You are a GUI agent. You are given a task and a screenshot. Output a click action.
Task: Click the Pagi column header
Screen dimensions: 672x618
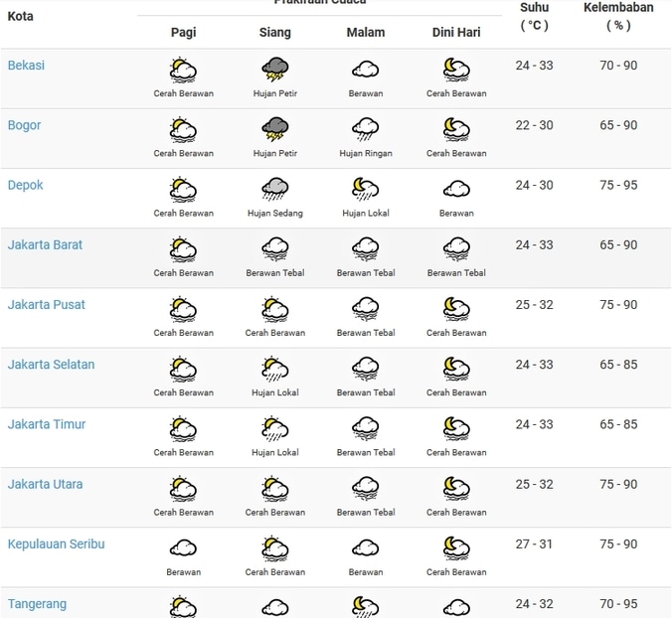(x=183, y=33)
